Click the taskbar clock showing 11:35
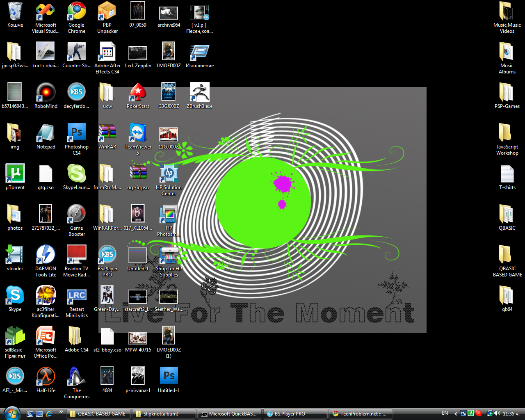Screen dimensions: 525x420 511,413
